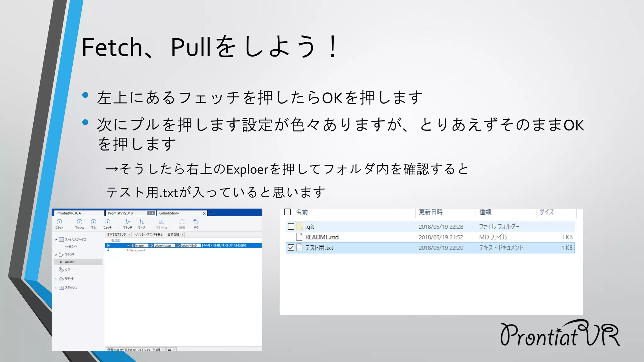This screenshot has height=362, width=644.
Task: Select the GithubStudy tab
Action: click(x=182, y=213)
